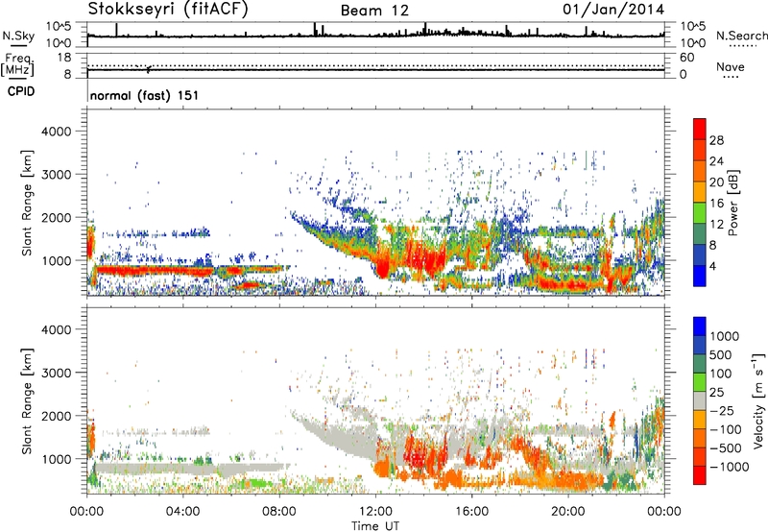Click the "60" Nave axis tick

click(686, 58)
